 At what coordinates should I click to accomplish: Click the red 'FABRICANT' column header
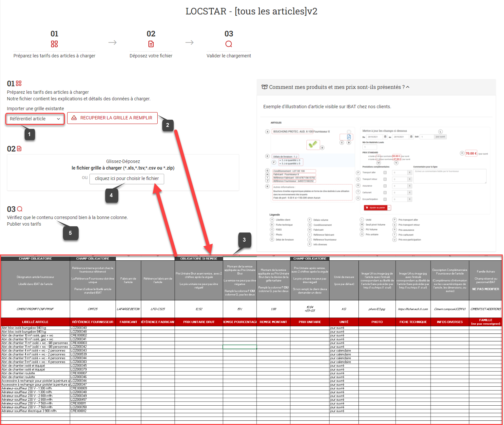128,322
